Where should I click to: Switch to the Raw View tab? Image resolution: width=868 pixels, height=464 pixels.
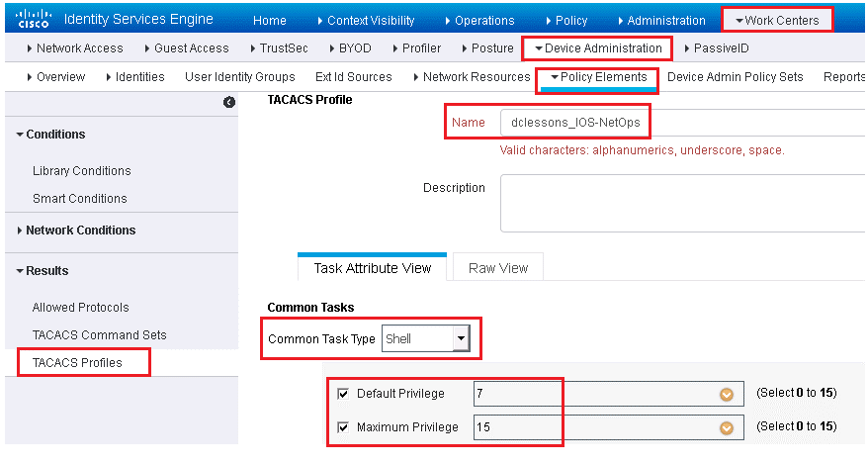click(x=497, y=268)
